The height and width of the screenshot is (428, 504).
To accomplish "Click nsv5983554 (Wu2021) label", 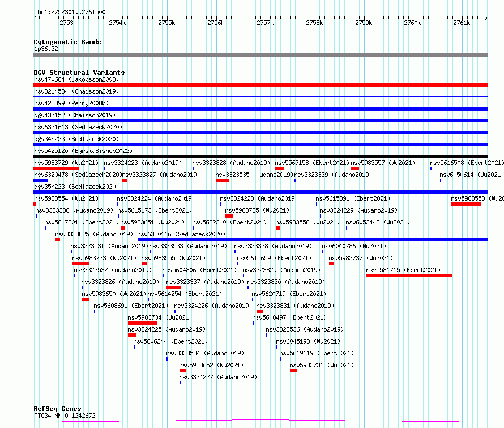I will (x=66, y=198).
